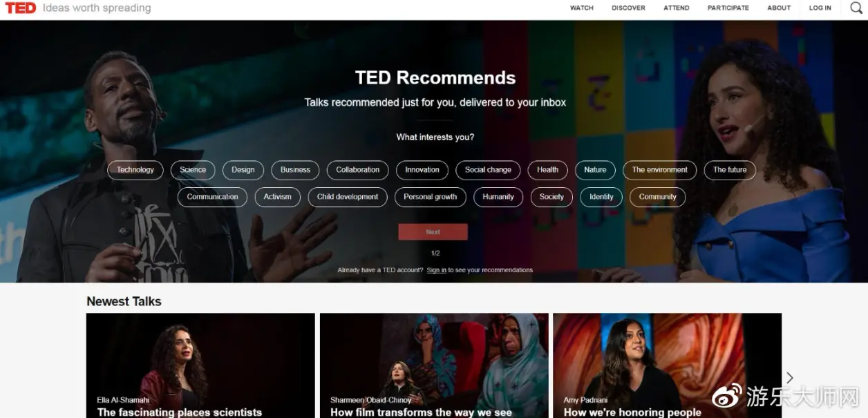Pick The environment interest pill
868x418 pixels.
(x=660, y=170)
